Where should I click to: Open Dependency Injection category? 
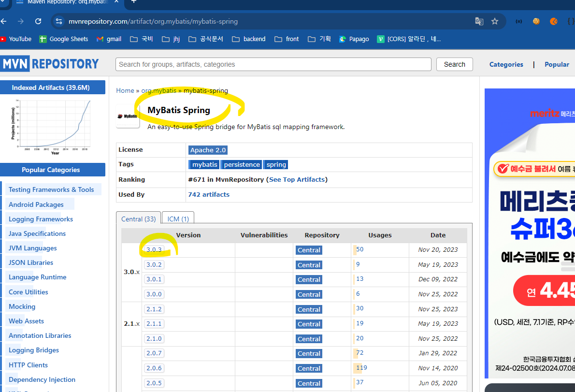point(42,379)
